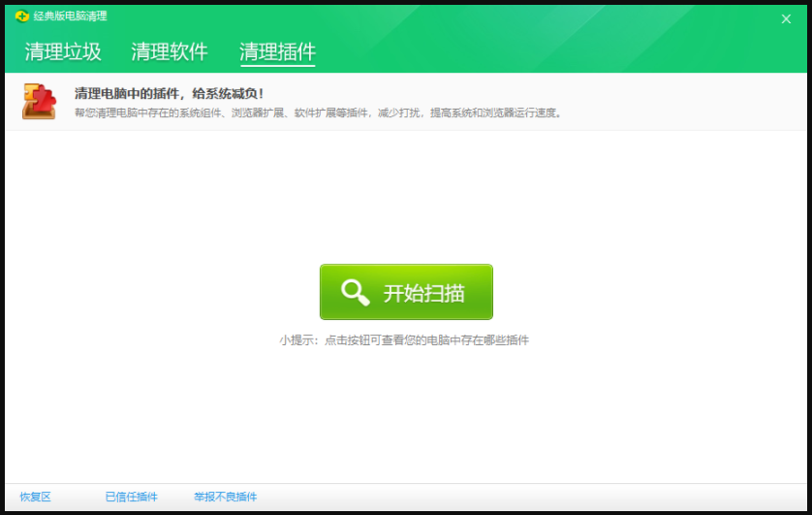This screenshot has height=515, width=812.
Task: Click the white underline beneath 清理插件 tab
Action: [x=277, y=66]
